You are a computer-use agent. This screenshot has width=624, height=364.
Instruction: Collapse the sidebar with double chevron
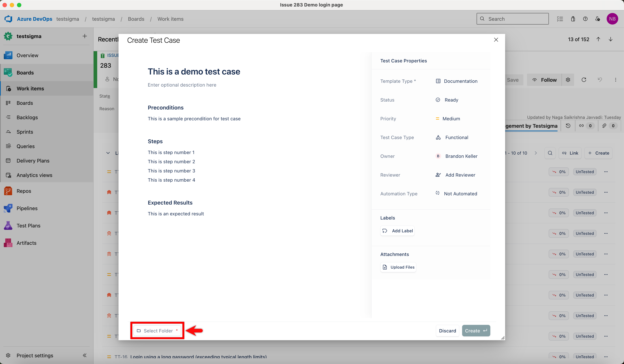coord(84,355)
